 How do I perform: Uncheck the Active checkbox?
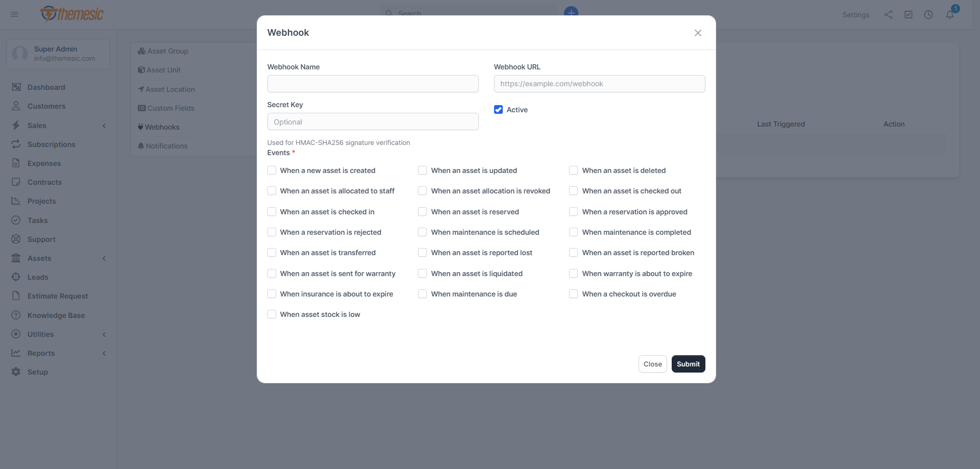[x=498, y=110]
